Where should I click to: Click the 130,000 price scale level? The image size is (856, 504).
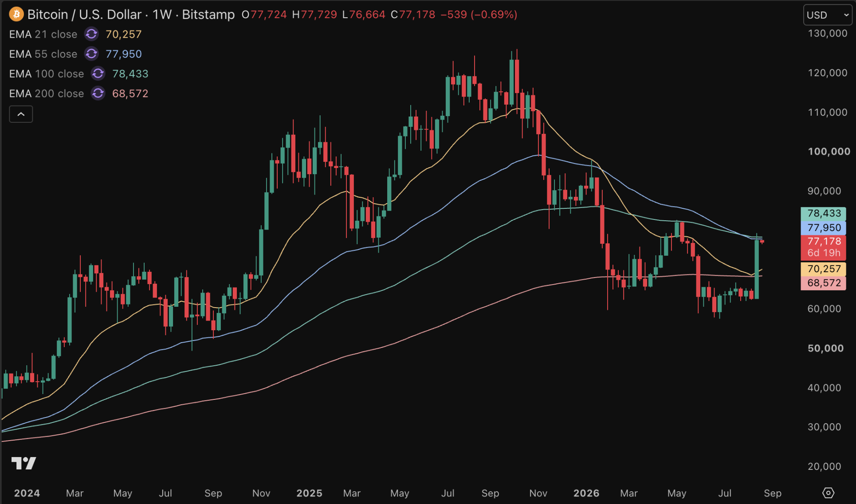828,33
